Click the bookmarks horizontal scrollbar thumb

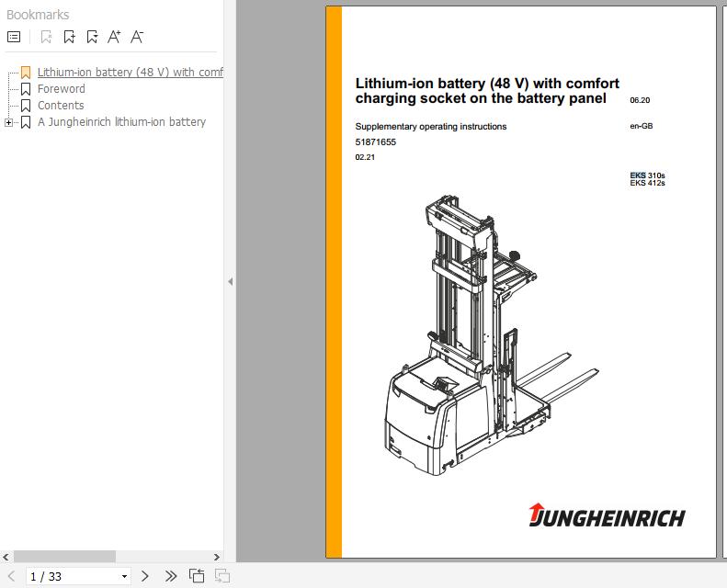pos(64,557)
